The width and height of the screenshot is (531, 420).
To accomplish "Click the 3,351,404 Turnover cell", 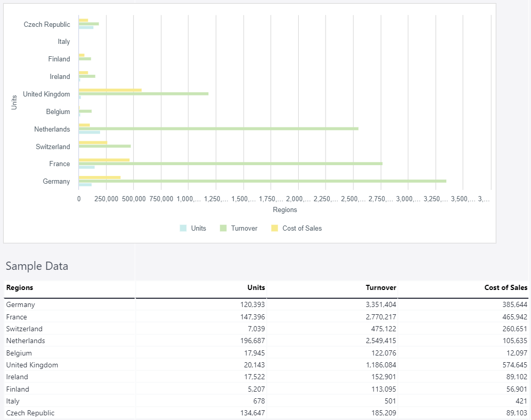I will pos(381,304).
